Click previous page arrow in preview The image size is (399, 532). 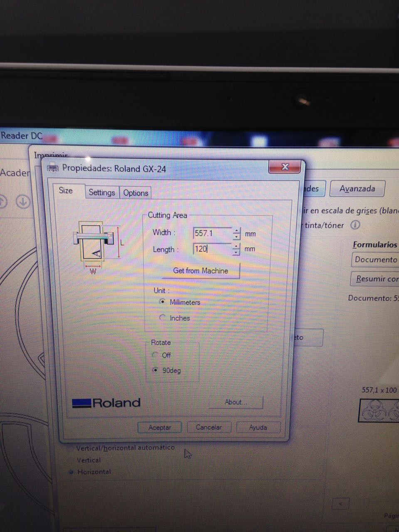click(x=341, y=504)
